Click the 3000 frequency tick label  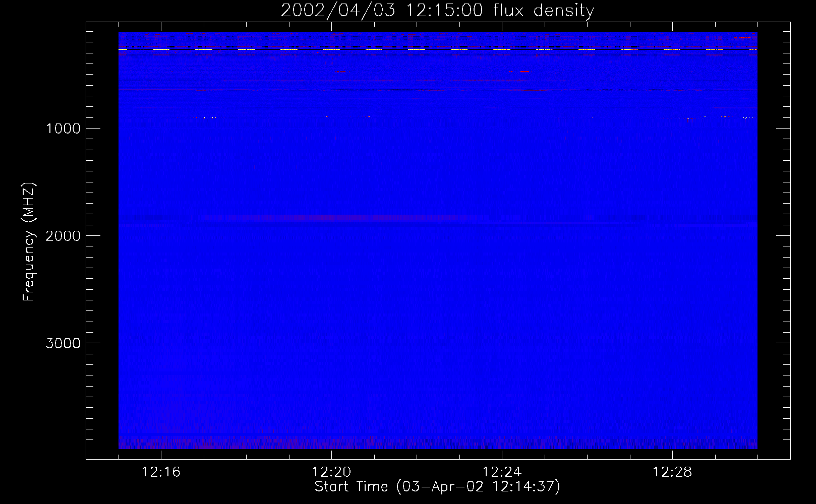[63, 343]
